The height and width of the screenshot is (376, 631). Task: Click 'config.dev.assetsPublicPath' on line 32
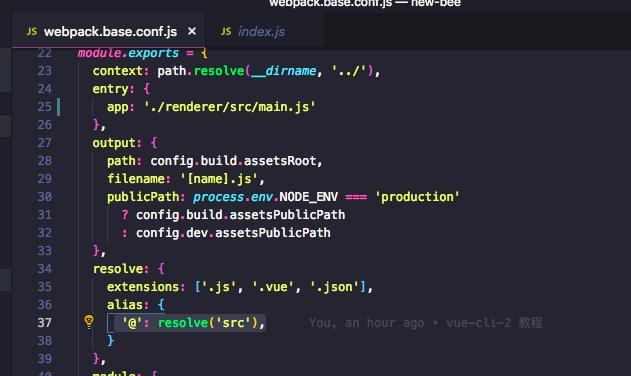coord(233,233)
